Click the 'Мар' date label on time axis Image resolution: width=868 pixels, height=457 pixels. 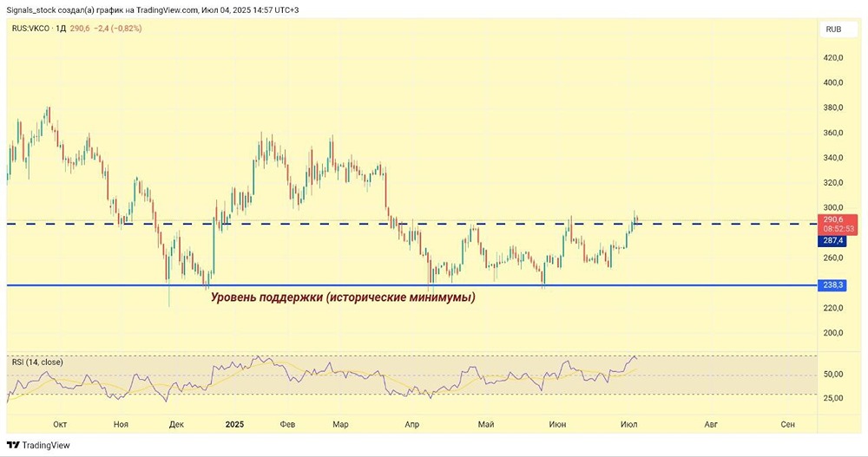[x=340, y=424]
